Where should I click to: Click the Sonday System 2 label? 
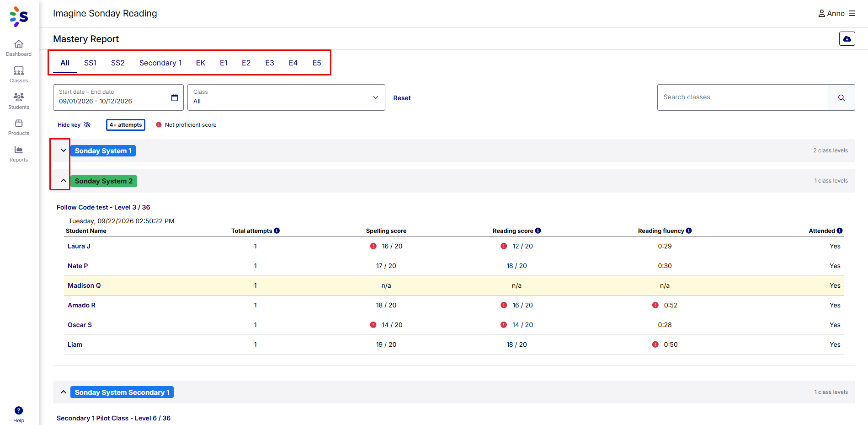click(104, 181)
